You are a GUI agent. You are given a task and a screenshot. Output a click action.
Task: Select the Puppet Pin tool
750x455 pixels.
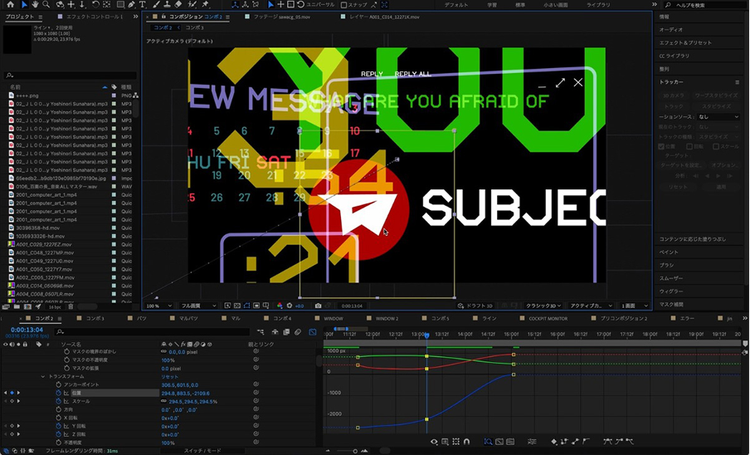click(x=206, y=4)
